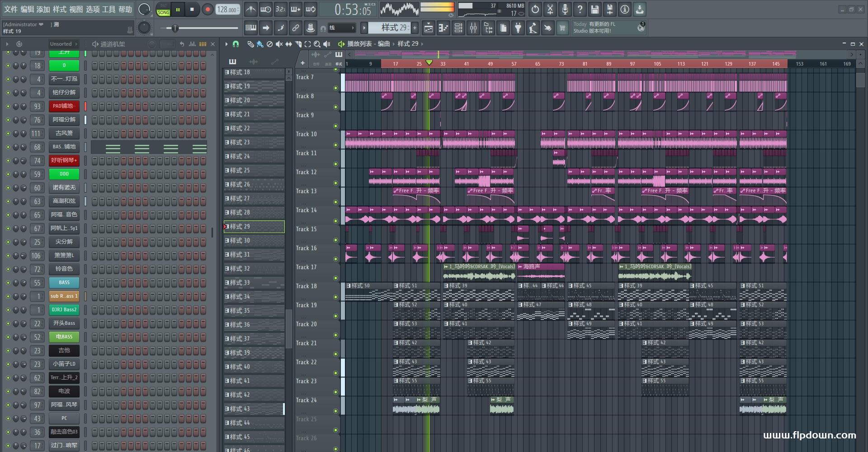Expand the channel rack options arrow
This screenshot has width=868, height=452.
(x=7, y=44)
